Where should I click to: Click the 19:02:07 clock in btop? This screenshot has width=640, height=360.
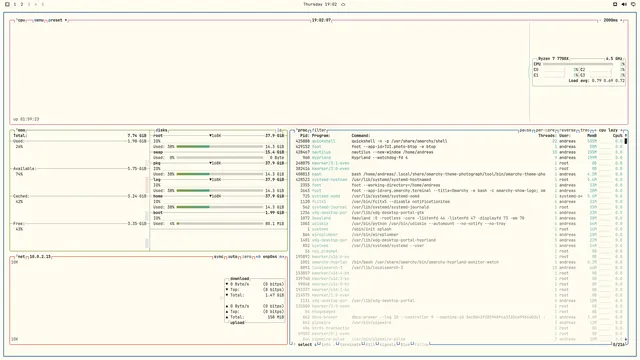[321, 20]
